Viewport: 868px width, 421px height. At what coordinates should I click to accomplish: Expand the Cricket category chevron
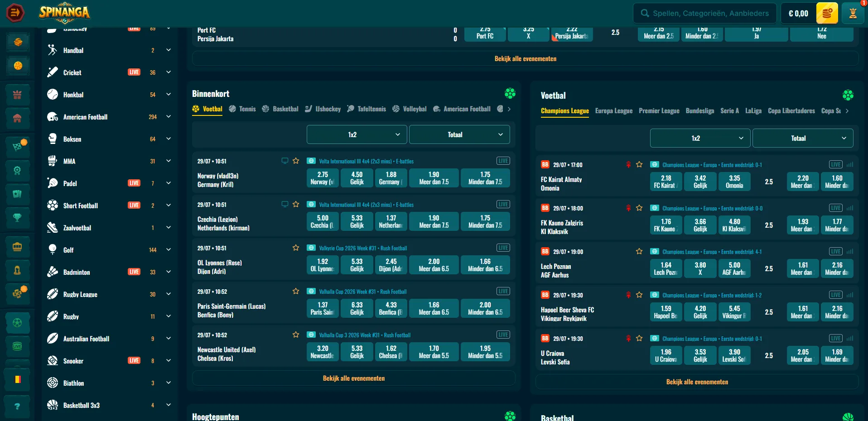click(x=169, y=72)
